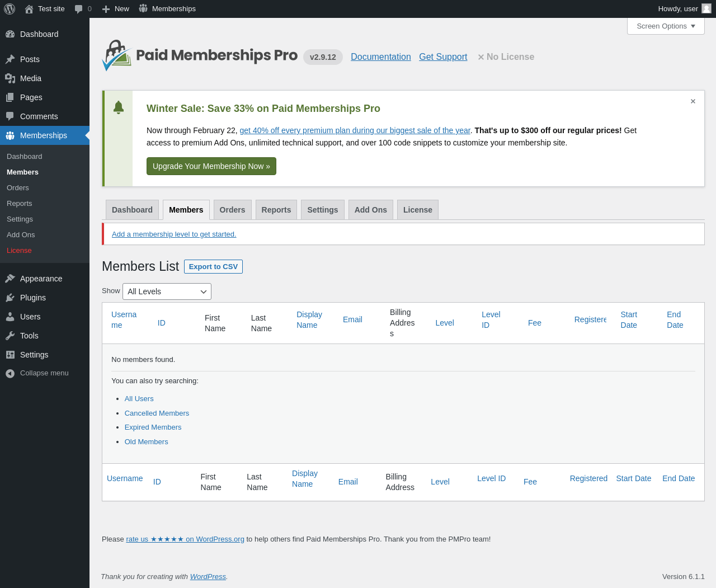Click the user avatar next to Howdy
The height and width of the screenshot is (588, 716).
(706, 8)
